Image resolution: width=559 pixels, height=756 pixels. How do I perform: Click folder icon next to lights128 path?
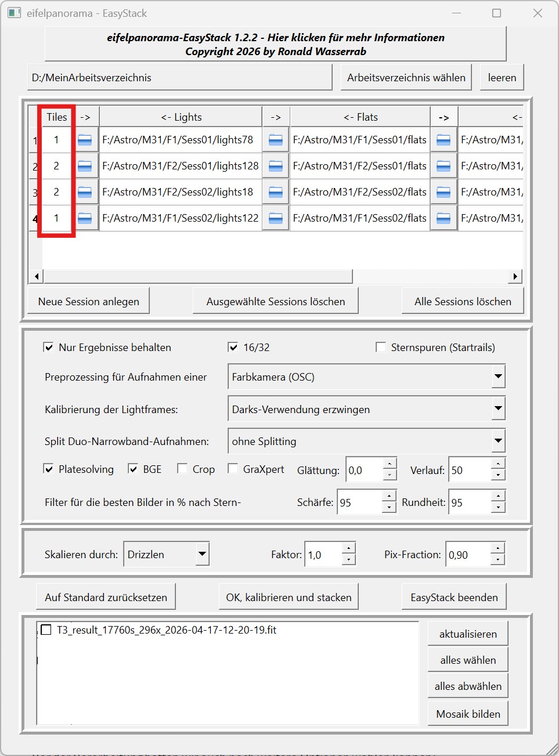tap(85, 166)
